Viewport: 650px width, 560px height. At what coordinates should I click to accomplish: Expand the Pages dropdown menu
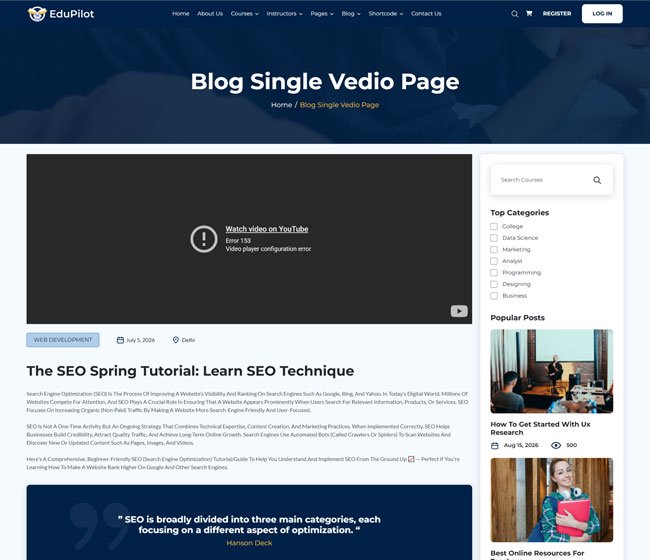(322, 14)
